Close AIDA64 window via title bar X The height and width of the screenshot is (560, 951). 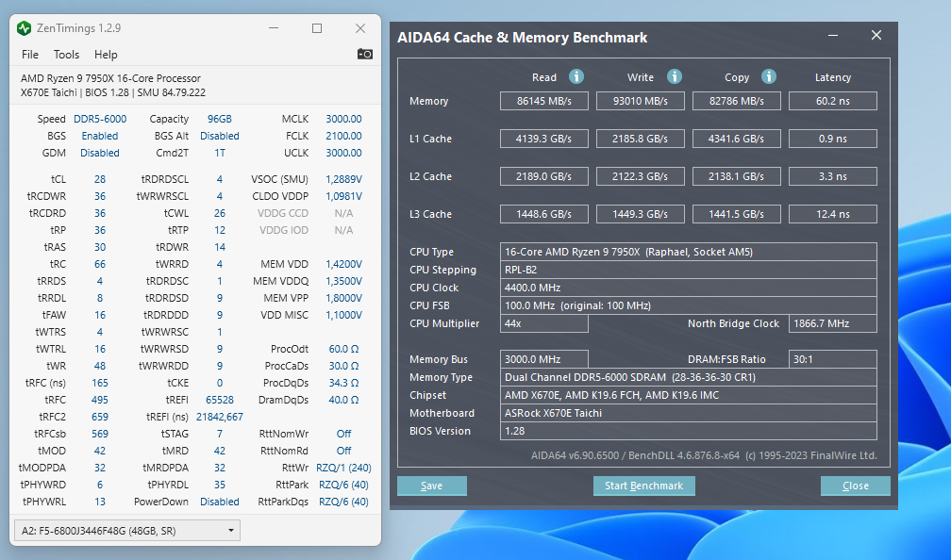coord(876,35)
